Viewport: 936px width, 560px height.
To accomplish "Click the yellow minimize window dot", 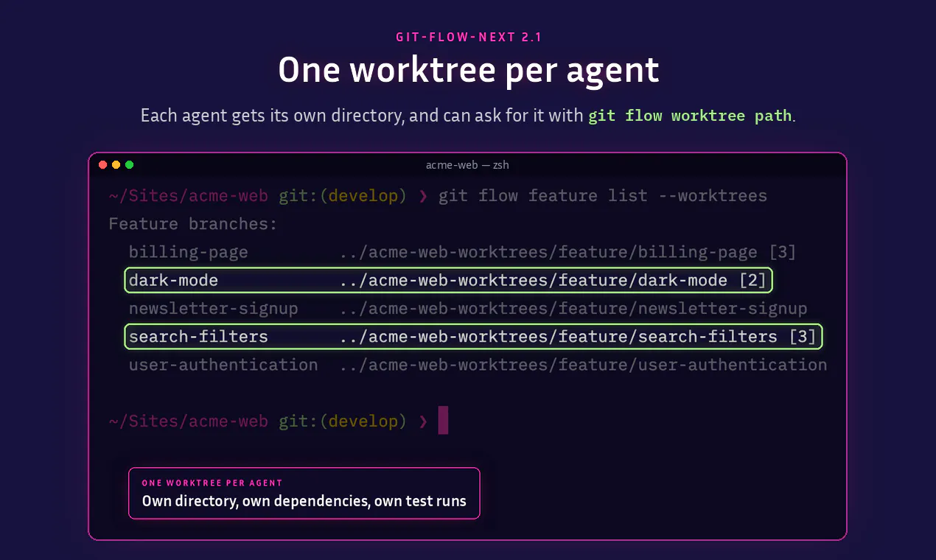I will tap(116, 165).
